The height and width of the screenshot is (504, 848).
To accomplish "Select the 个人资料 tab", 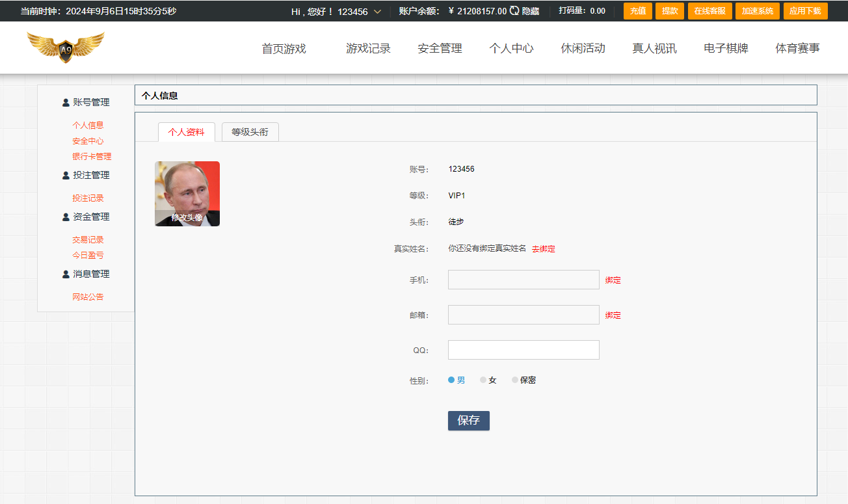I will [186, 131].
